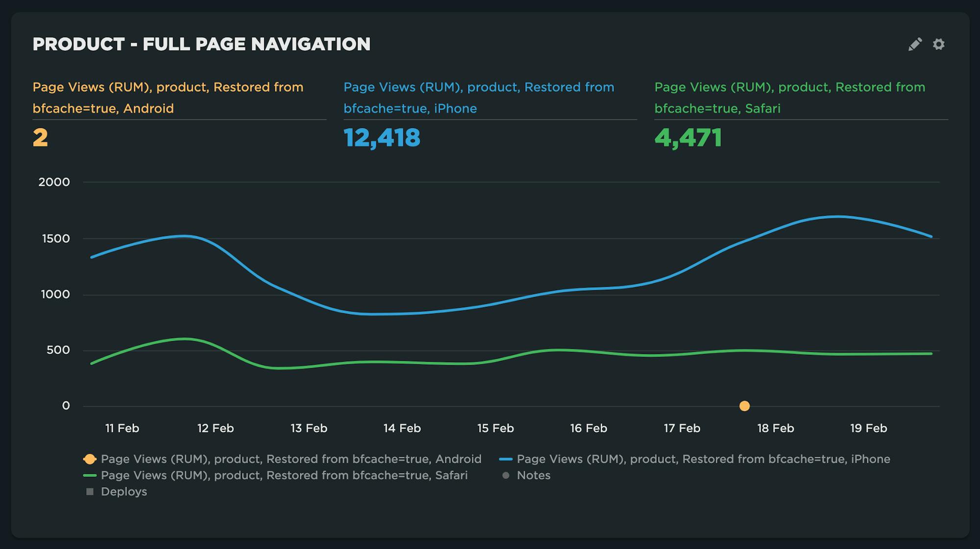This screenshot has width=980, height=549.
Task: Click the Product - Full Page Navigation title
Action: (x=201, y=44)
